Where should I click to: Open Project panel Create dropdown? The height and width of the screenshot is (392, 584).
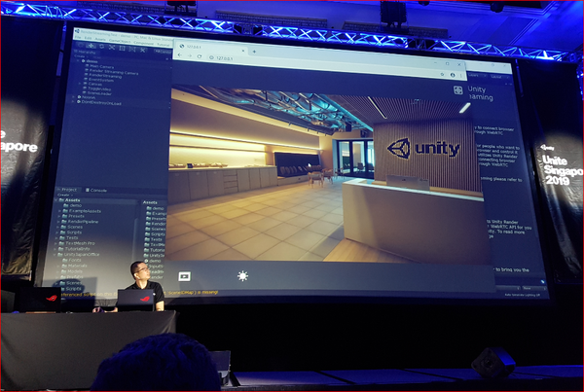point(64,195)
